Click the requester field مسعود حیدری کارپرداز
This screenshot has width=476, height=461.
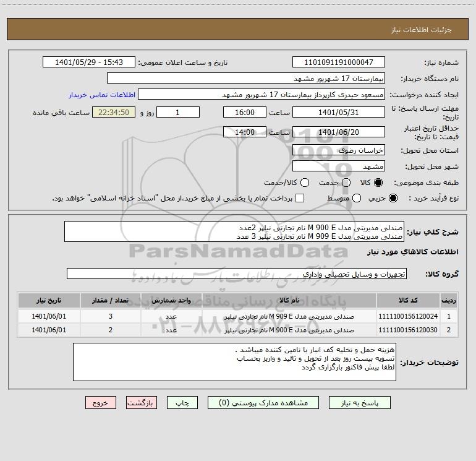coord(261,94)
